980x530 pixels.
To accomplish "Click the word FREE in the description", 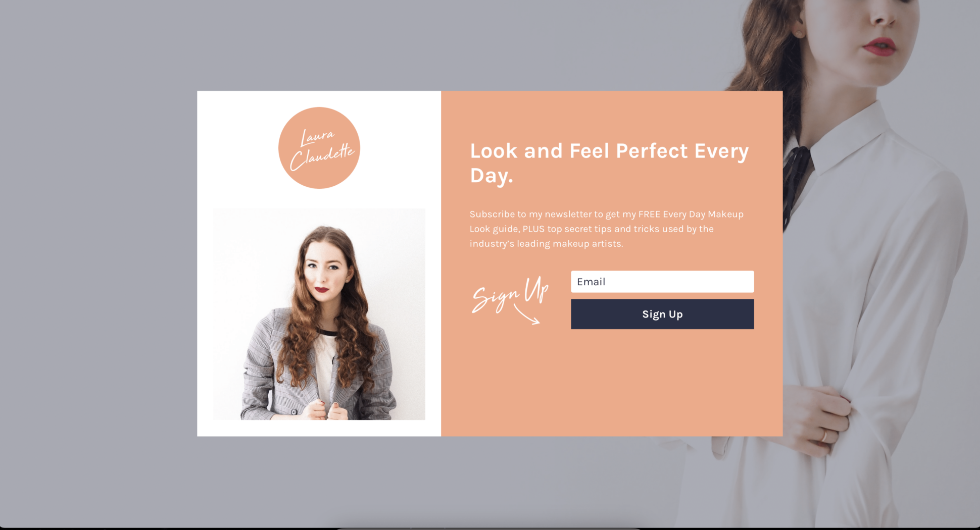I will point(649,214).
